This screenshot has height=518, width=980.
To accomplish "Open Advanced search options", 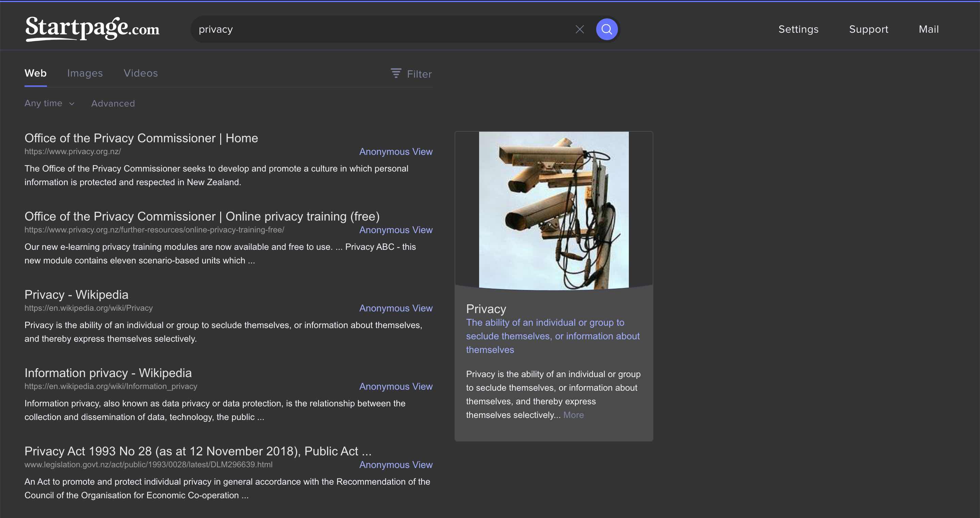I will point(113,103).
